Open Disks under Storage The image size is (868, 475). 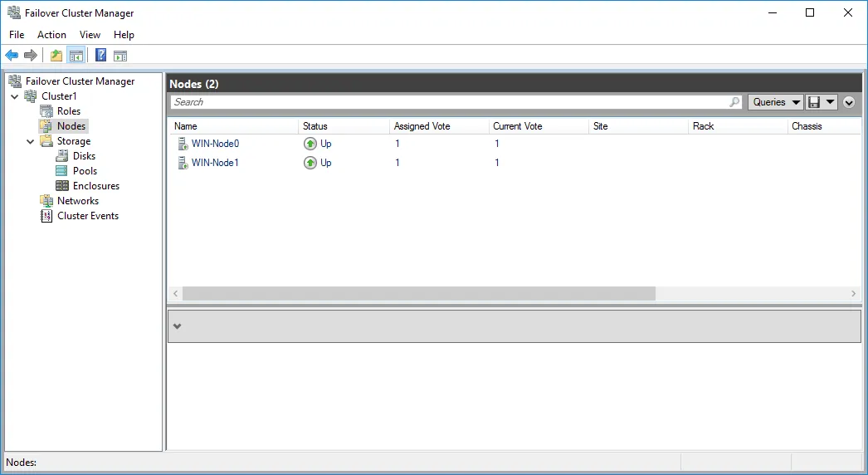tap(84, 156)
